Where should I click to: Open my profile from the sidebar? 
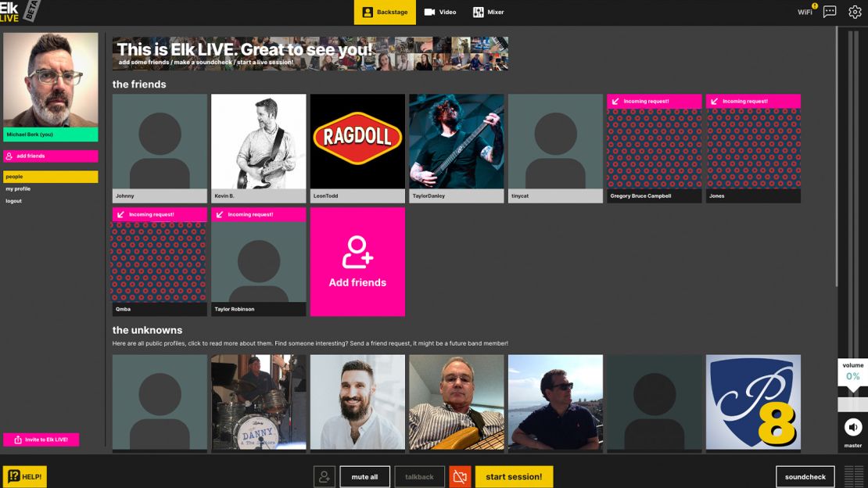click(18, 189)
